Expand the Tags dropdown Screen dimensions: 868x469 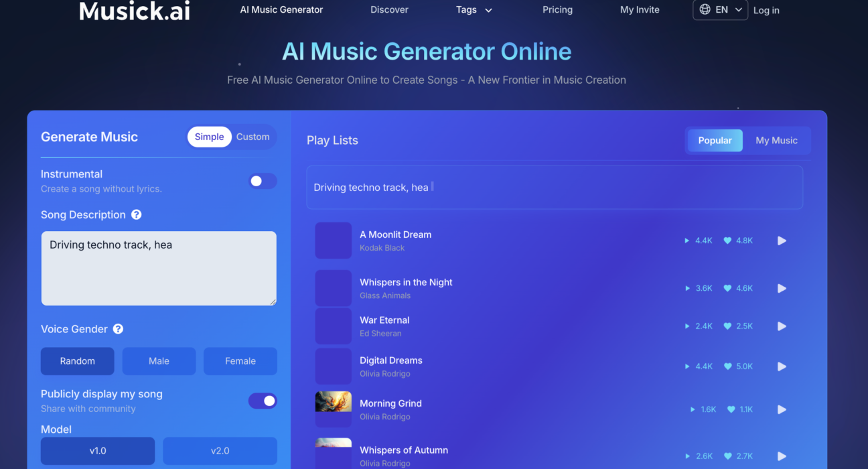[x=474, y=10]
